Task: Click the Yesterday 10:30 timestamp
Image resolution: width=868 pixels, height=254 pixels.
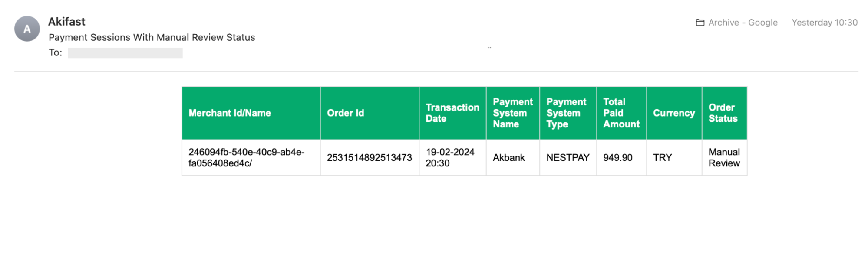Action: [x=824, y=23]
